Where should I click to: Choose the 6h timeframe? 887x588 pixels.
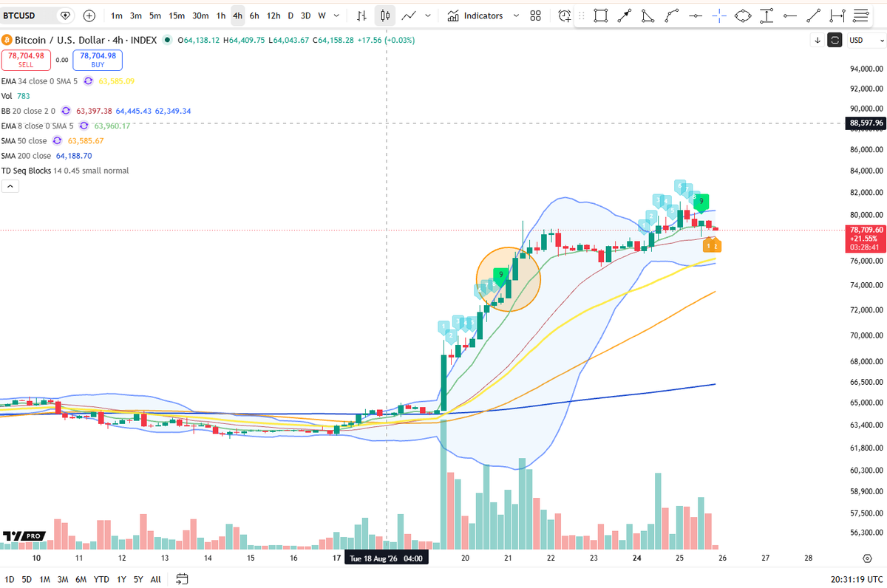(254, 16)
